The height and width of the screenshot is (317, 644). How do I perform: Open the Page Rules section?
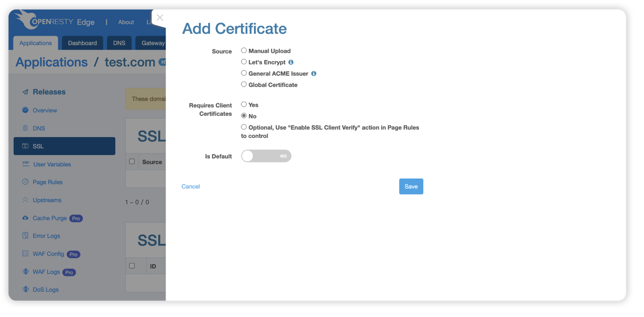[48, 182]
